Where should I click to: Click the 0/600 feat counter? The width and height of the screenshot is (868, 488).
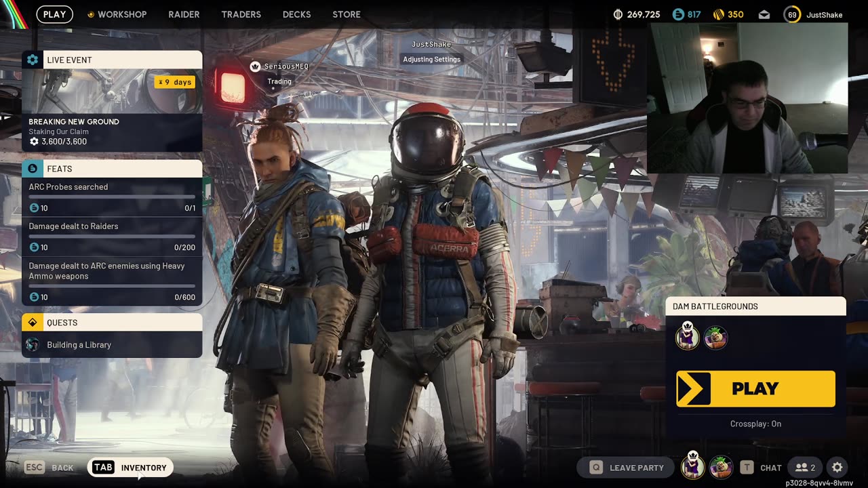coord(184,297)
